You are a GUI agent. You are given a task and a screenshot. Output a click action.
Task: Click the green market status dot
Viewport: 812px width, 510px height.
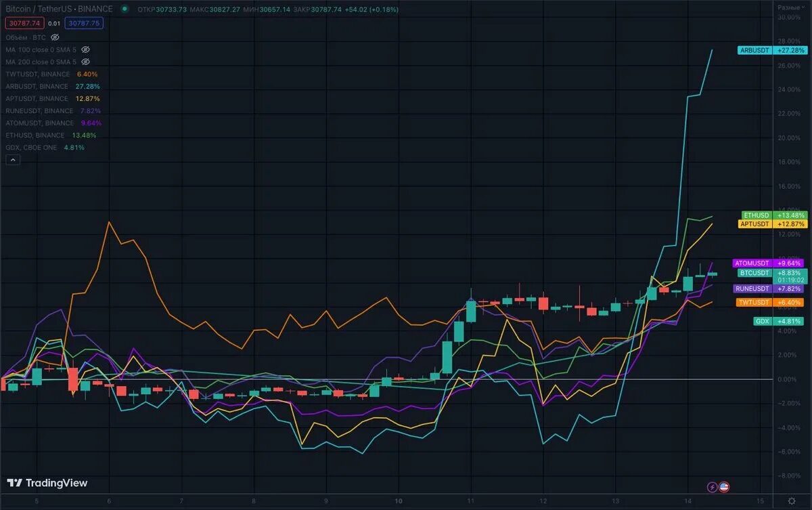coord(125,9)
